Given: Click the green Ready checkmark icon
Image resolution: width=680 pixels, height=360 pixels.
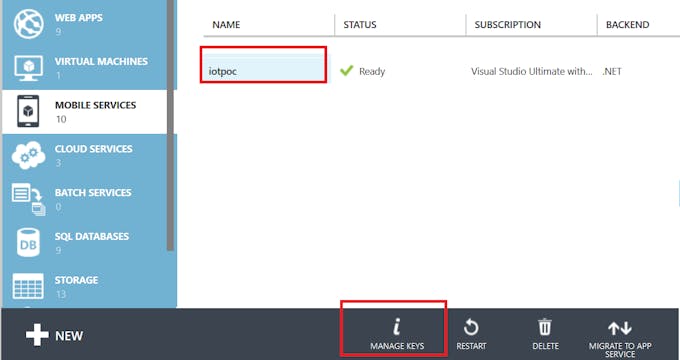Looking at the screenshot, I should (347, 70).
